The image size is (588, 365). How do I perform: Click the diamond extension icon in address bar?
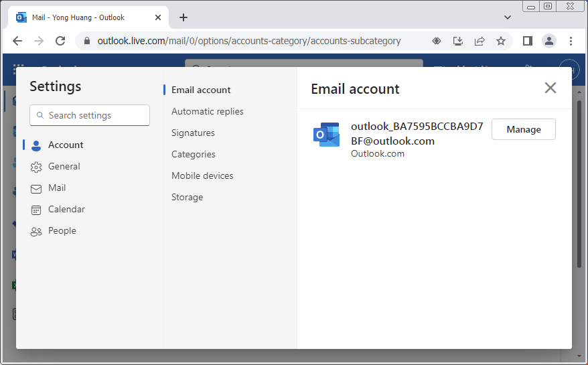tap(437, 41)
